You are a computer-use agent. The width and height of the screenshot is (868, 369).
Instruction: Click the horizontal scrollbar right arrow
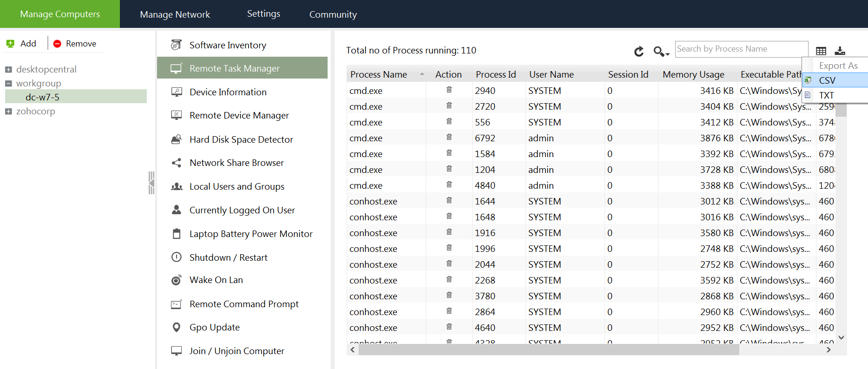828,350
